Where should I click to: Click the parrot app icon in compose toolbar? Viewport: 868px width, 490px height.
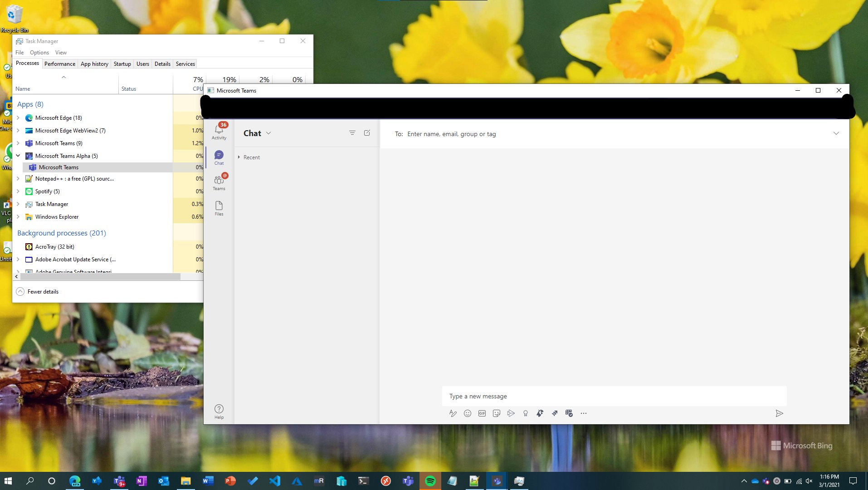(540, 413)
